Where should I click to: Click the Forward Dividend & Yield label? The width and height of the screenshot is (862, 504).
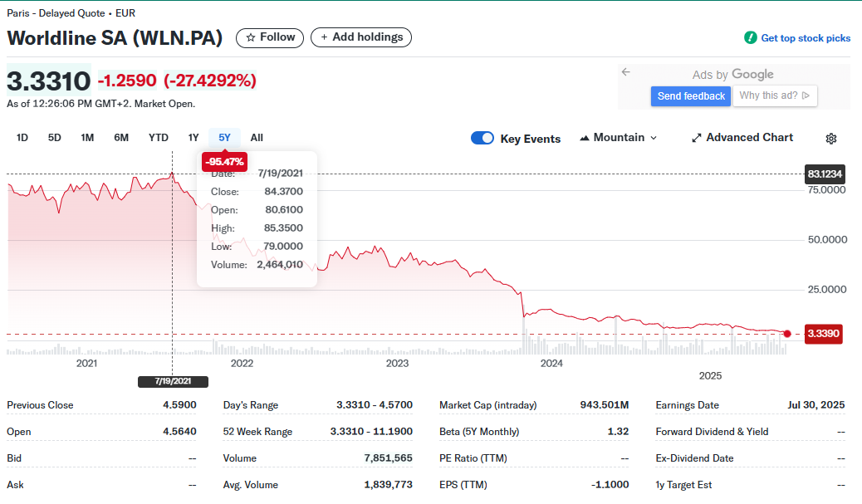coord(712,432)
